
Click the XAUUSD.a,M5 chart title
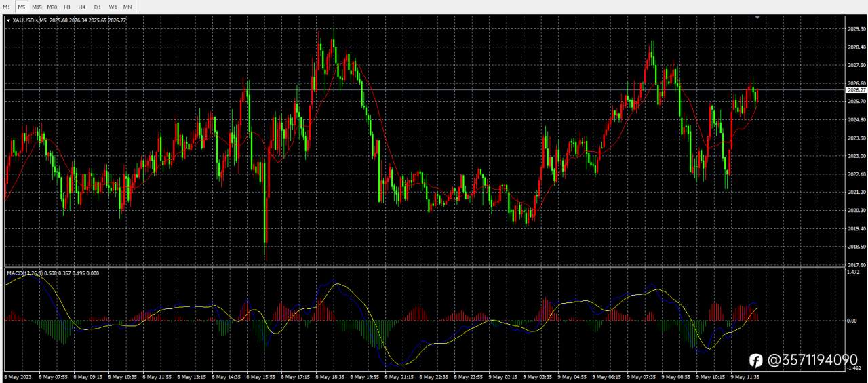(x=30, y=20)
